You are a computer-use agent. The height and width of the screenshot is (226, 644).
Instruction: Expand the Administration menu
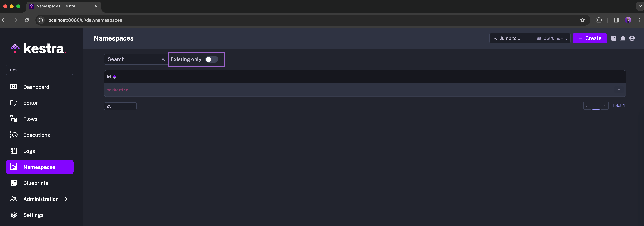click(41, 199)
